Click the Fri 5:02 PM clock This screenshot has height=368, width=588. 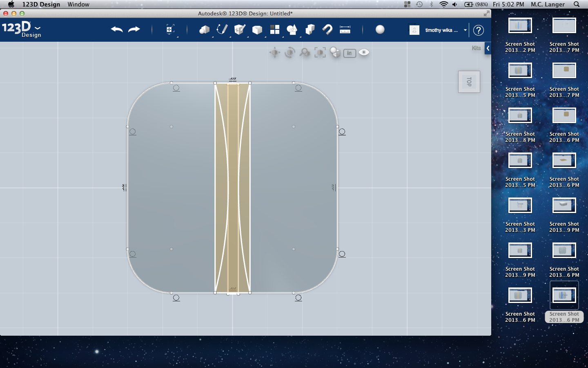point(508,4)
